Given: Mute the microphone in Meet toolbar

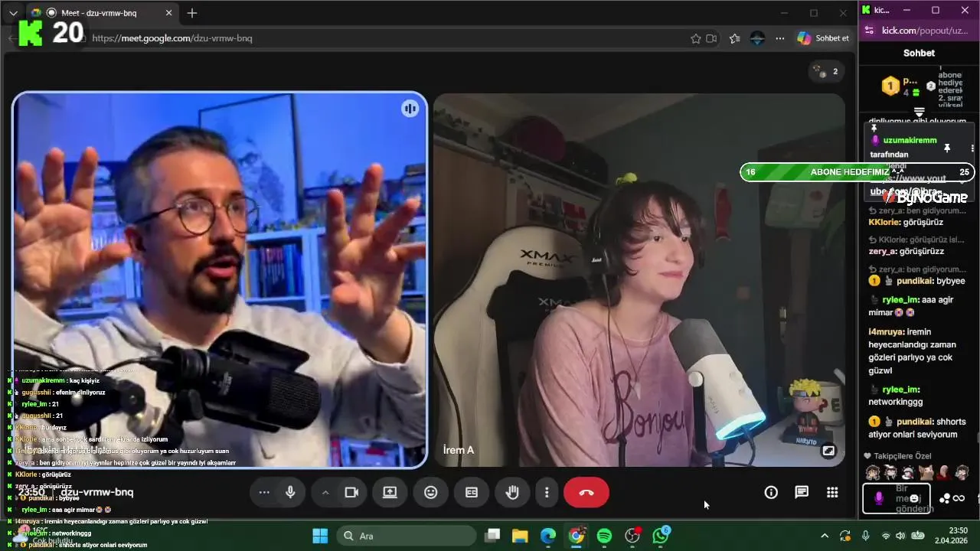Looking at the screenshot, I should [290, 493].
